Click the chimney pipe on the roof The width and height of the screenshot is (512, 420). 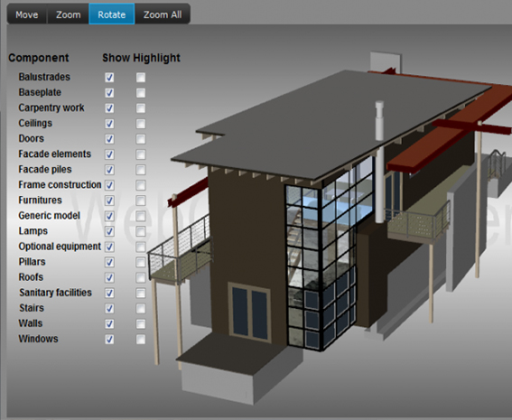379,162
